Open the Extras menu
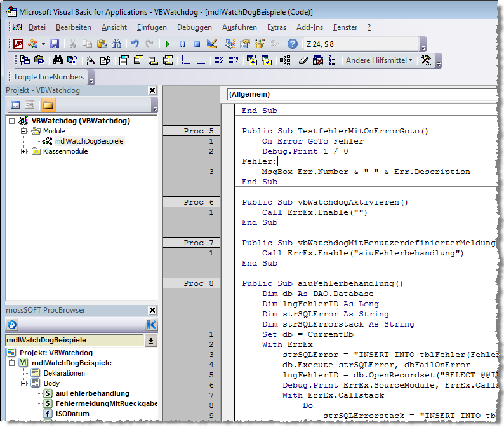Viewport: 504px width, 427px height. click(277, 27)
